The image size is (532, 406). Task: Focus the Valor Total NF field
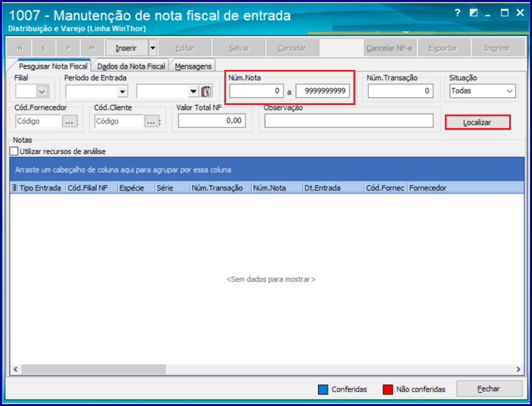(x=212, y=121)
